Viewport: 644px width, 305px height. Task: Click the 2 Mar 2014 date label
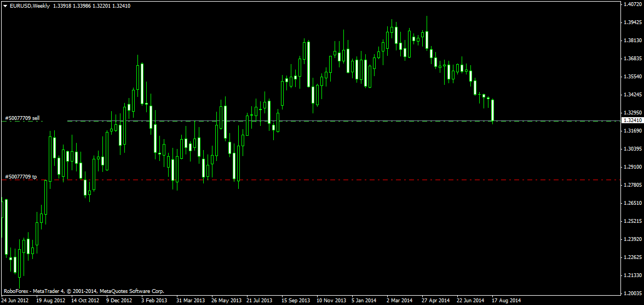pos(400,301)
